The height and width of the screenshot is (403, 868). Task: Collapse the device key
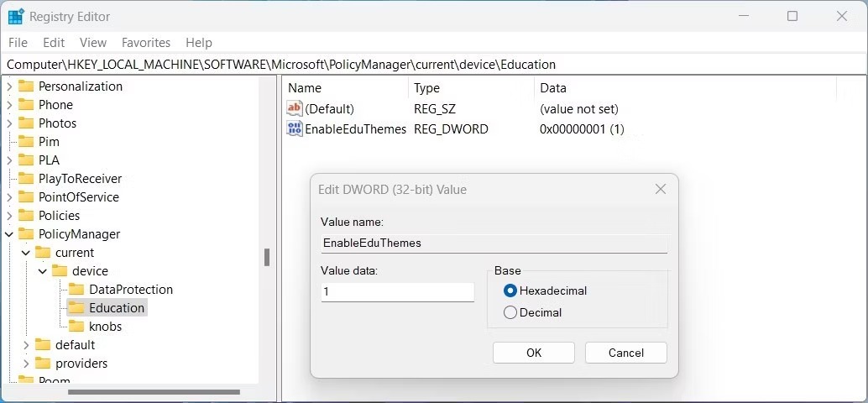click(43, 271)
